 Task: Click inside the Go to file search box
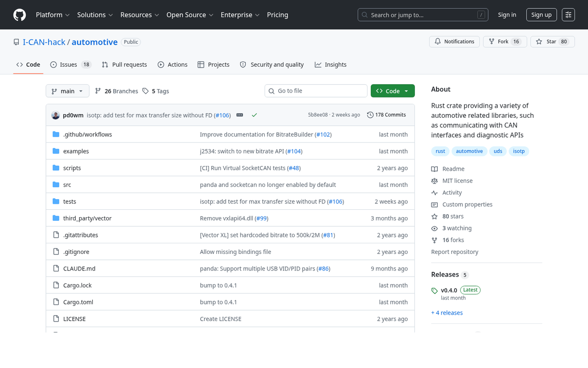(316, 91)
